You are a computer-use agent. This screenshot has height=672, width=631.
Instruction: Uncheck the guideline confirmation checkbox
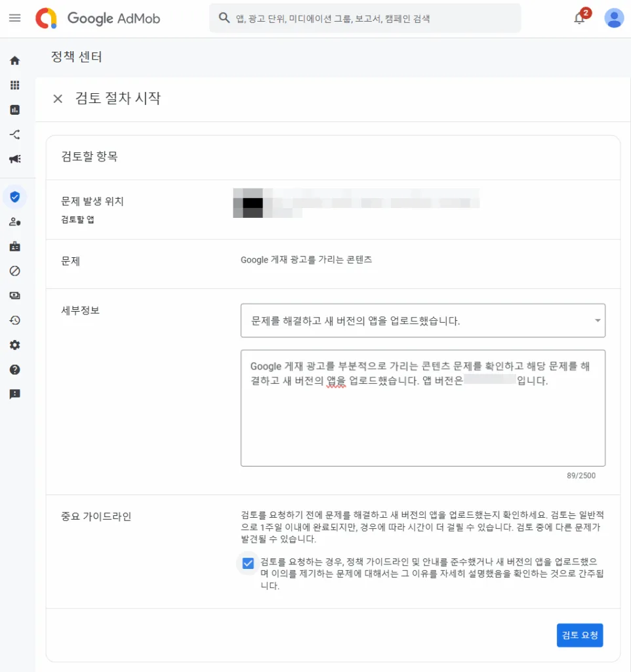click(x=248, y=563)
